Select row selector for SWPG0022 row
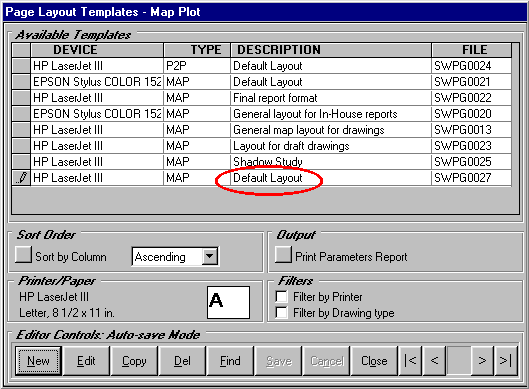The width and height of the screenshot is (529, 389). (x=21, y=98)
